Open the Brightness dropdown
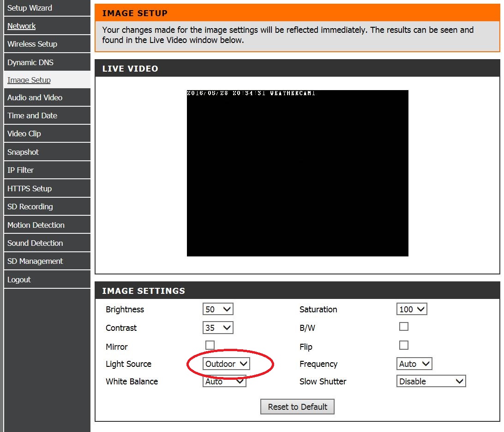 click(218, 310)
